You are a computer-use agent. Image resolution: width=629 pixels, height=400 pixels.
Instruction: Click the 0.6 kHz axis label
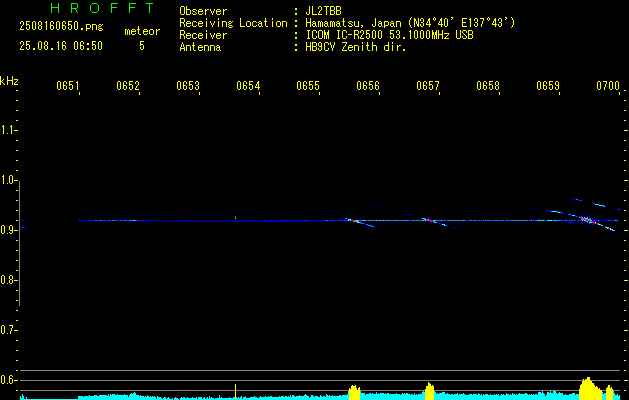point(8,380)
